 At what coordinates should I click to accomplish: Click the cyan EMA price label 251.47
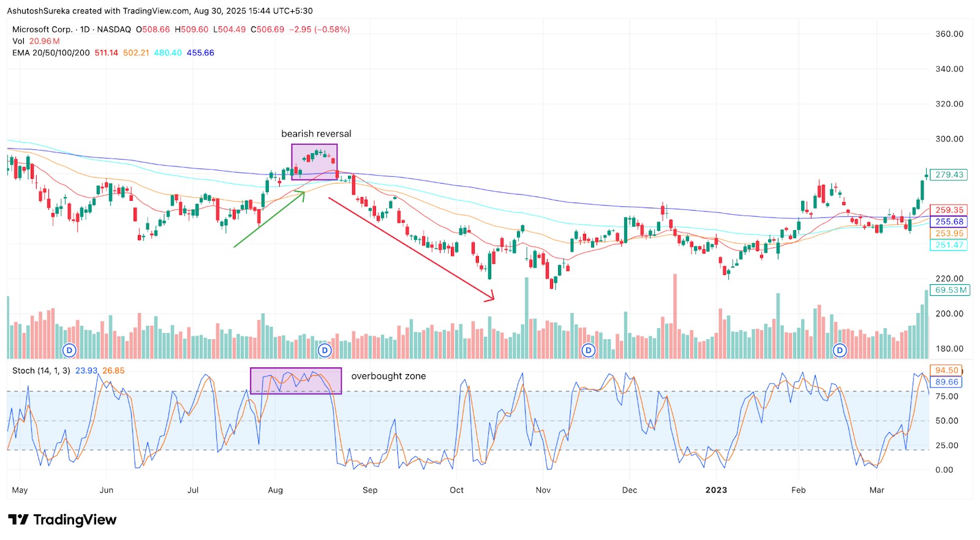click(949, 245)
